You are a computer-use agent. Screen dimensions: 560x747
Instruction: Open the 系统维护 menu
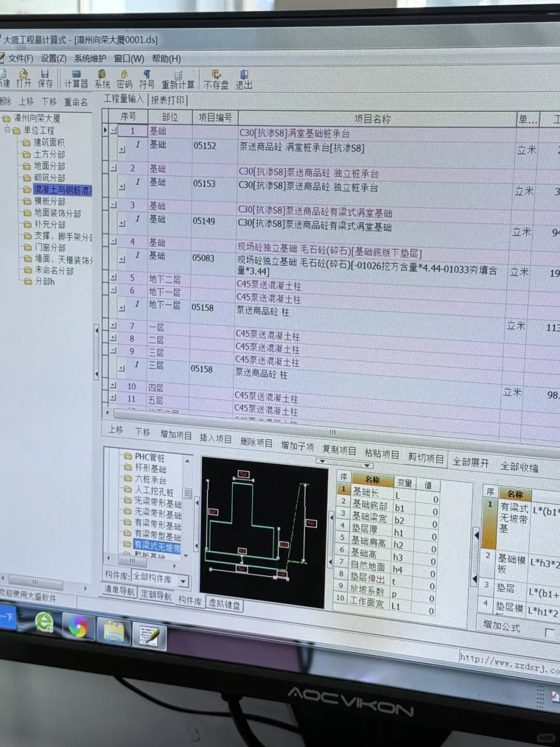coord(90,58)
